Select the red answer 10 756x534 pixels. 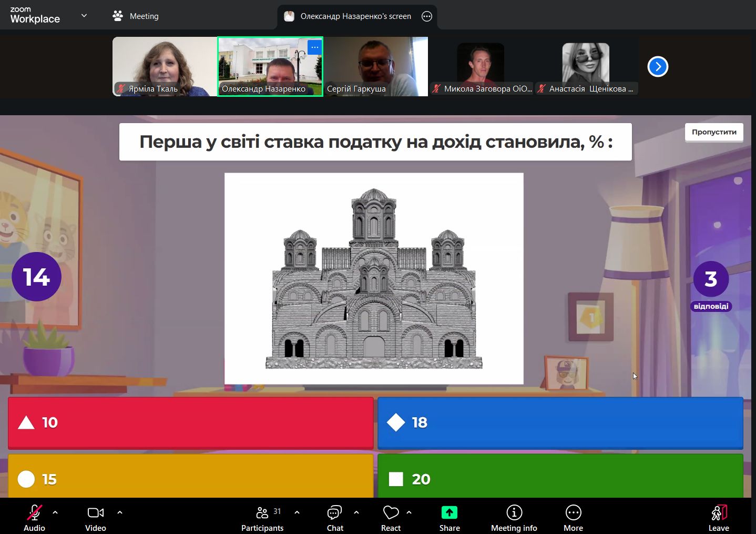pyautogui.click(x=190, y=422)
